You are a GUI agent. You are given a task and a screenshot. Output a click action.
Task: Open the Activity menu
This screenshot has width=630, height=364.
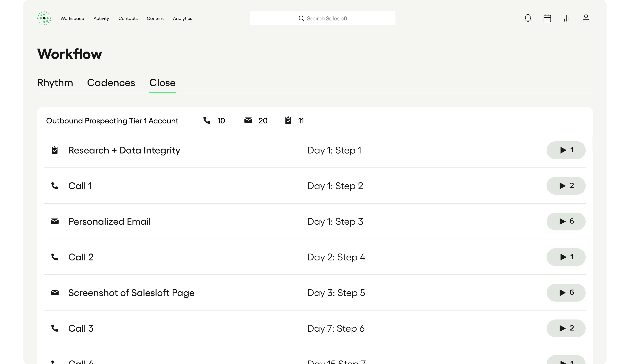(101, 19)
